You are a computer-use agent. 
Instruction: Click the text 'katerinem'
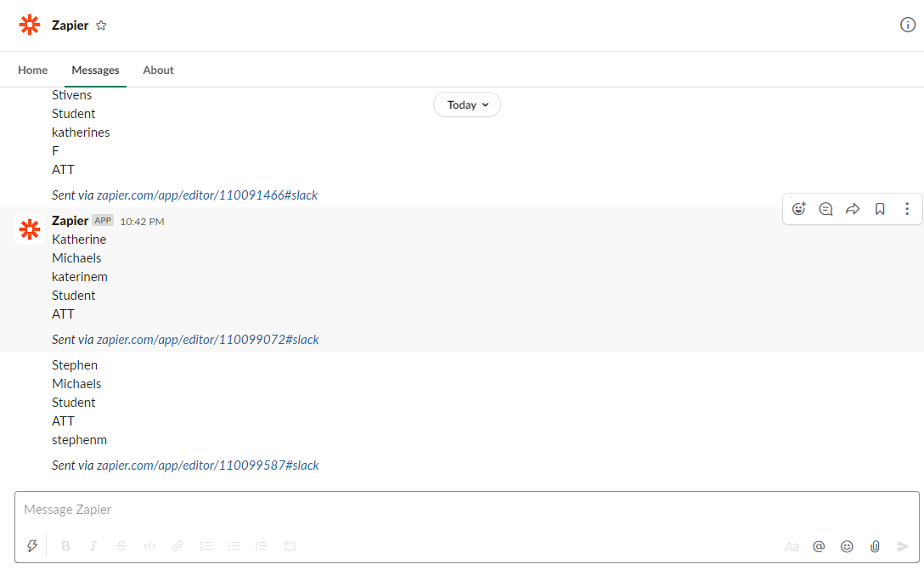click(80, 276)
